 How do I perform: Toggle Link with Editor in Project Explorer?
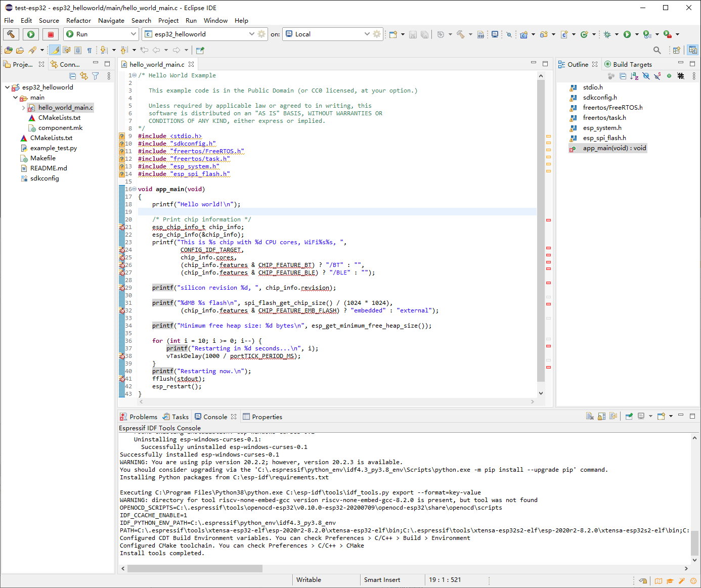pyautogui.click(x=84, y=75)
